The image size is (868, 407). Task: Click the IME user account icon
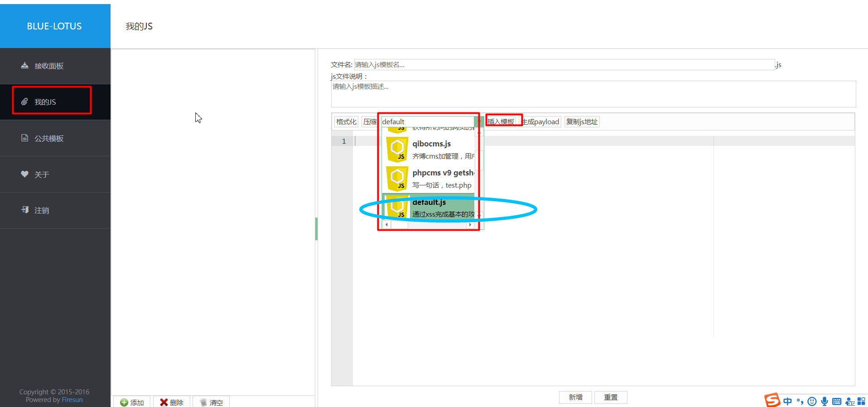pos(850,402)
